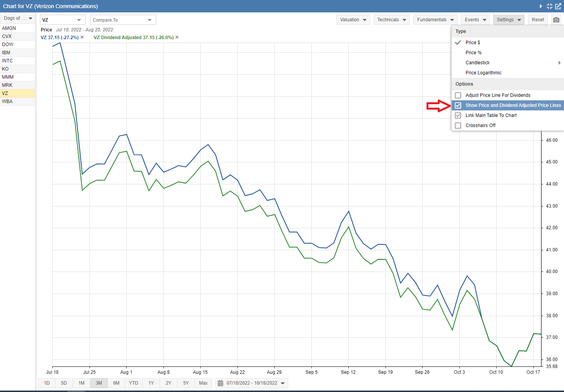Viewport: 564px width, 392px height.
Task: Select DOW in the watchlist
Action: [x=17, y=45]
